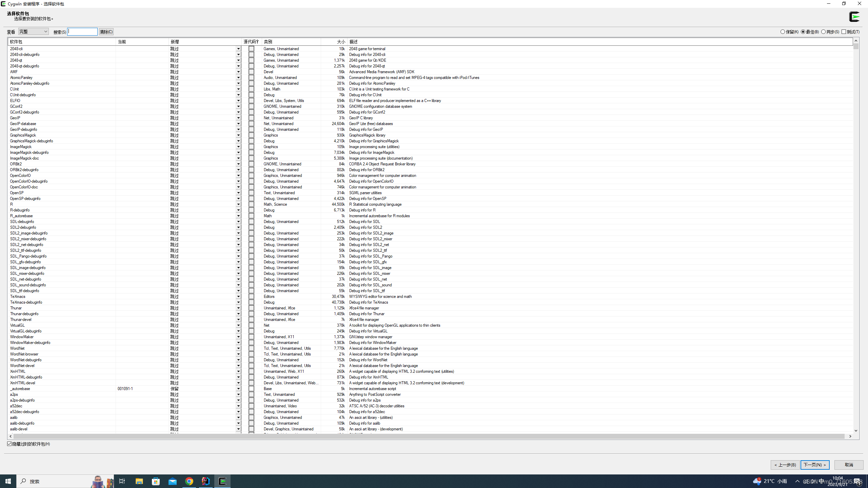Sort by 描述 column header
The height and width of the screenshot is (488, 868).
tap(600, 42)
